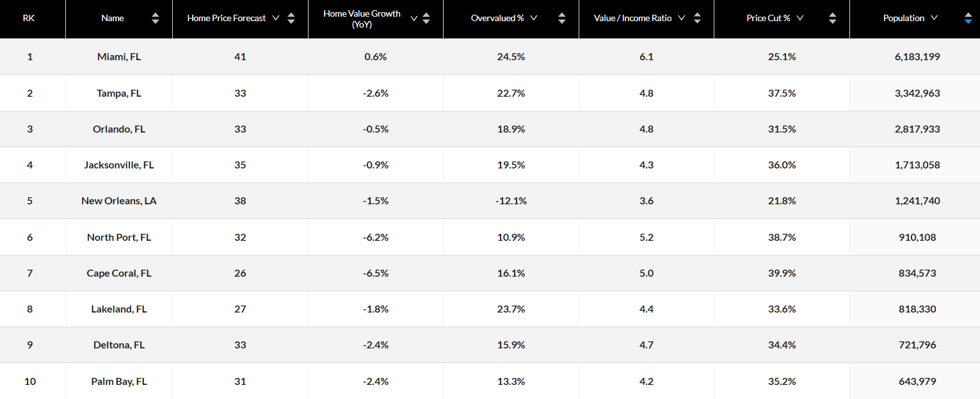Open Tampa, FL entry
980x399 pixels.
(118, 93)
